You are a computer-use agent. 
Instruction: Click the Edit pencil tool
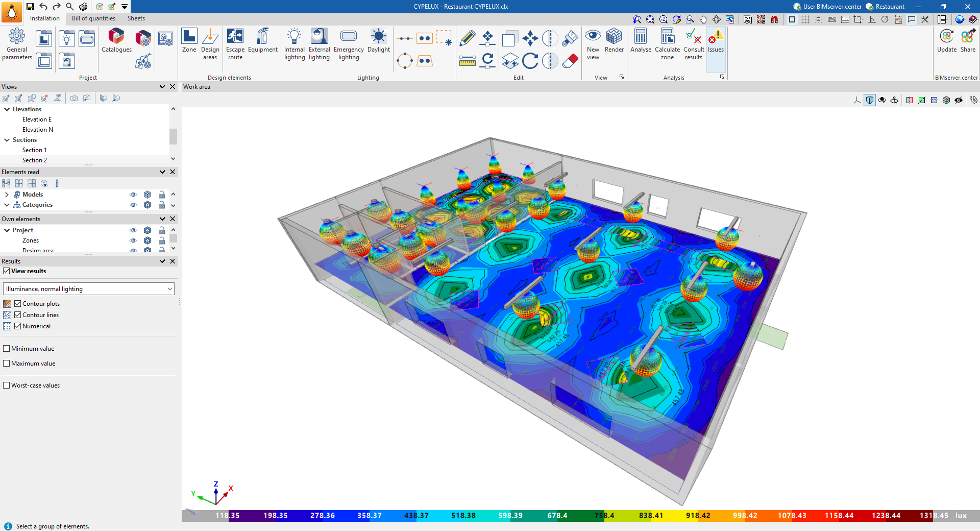[x=467, y=38]
